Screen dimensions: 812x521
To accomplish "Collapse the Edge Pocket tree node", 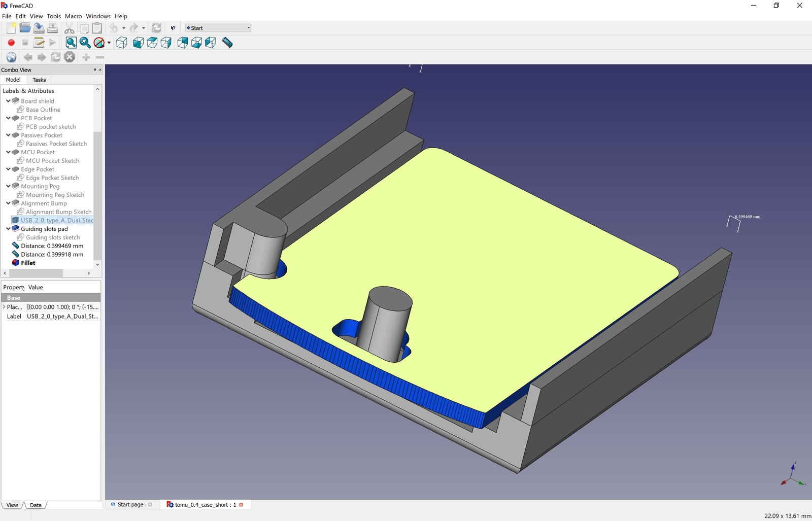I will [x=8, y=169].
